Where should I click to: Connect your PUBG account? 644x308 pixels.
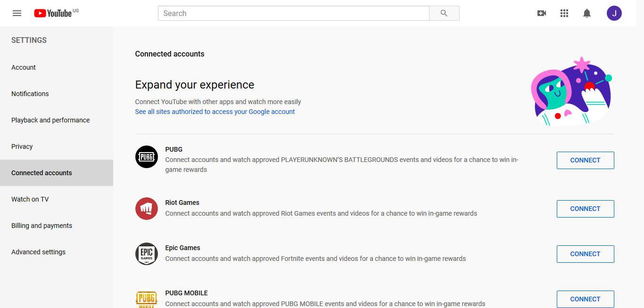click(x=585, y=160)
